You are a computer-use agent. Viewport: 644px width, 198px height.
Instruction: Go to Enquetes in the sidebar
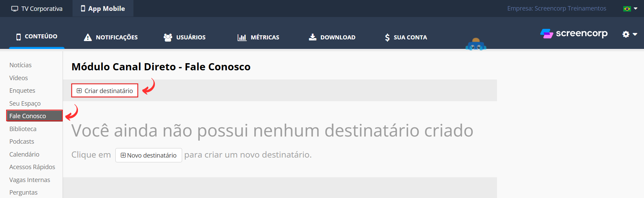[x=22, y=91]
